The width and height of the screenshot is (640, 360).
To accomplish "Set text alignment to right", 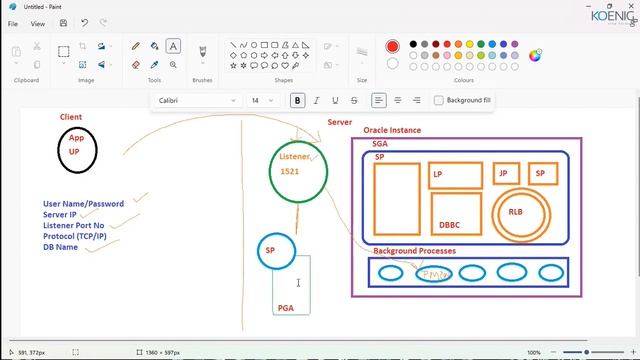I will click(x=416, y=100).
